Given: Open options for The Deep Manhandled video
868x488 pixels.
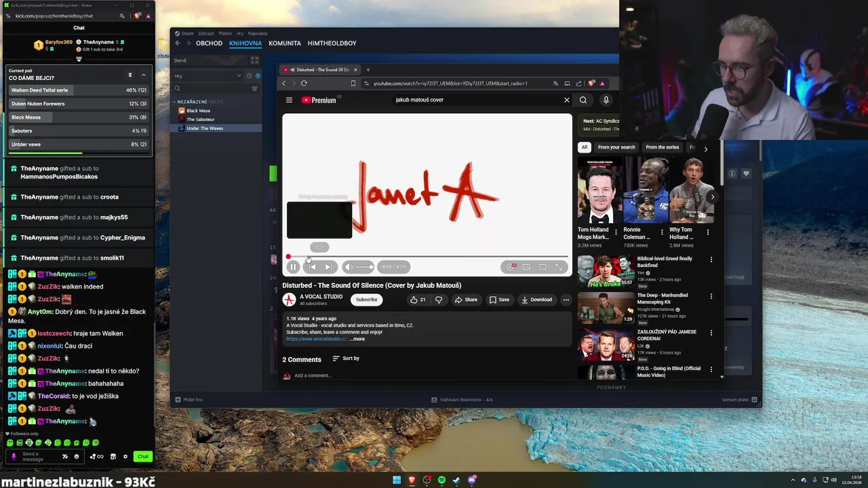Looking at the screenshot, I should click(x=711, y=296).
